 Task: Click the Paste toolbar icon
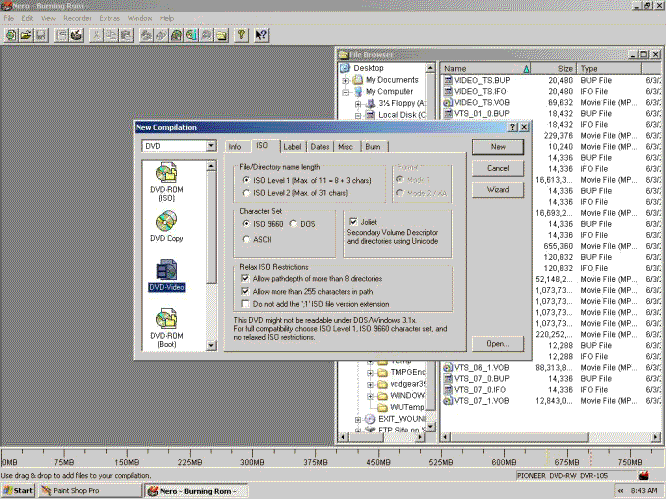click(126, 35)
